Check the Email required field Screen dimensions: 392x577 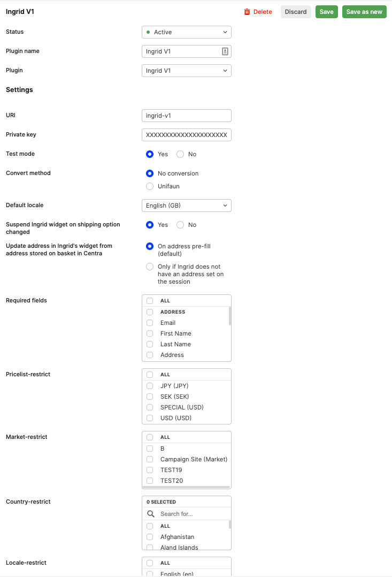(x=150, y=323)
